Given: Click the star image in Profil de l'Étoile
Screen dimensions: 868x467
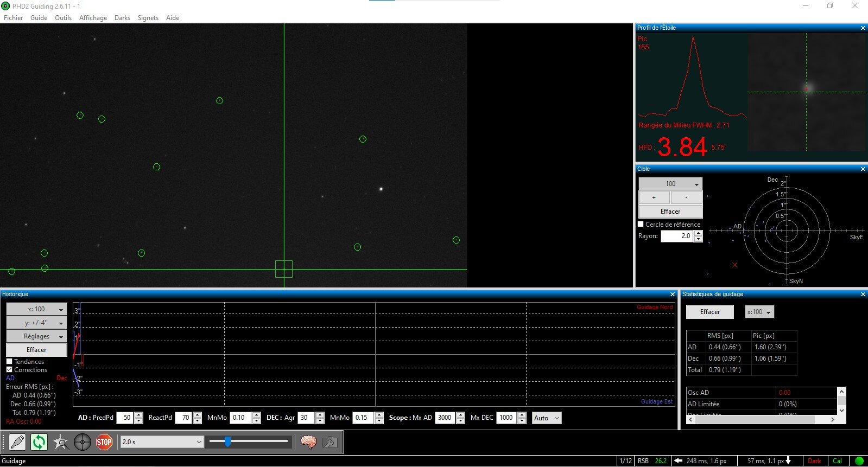Looking at the screenshot, I should pyautogui.click(x=807, y=92).
